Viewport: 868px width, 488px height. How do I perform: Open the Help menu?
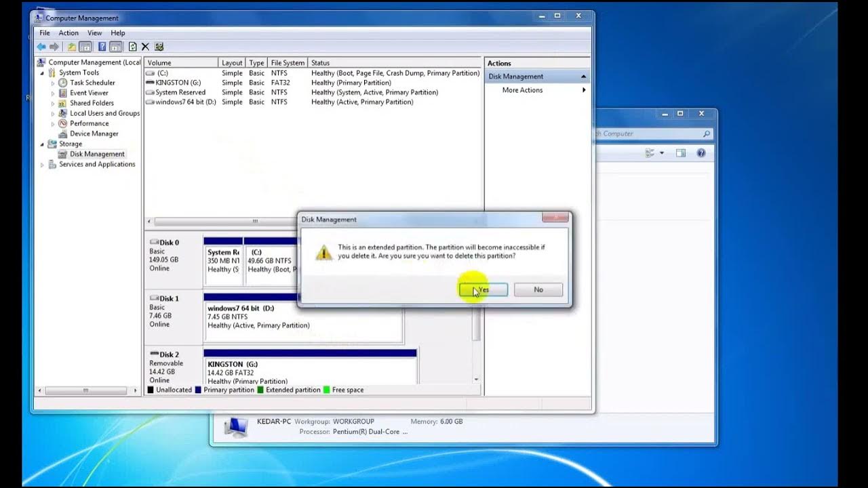pos(118,33)
